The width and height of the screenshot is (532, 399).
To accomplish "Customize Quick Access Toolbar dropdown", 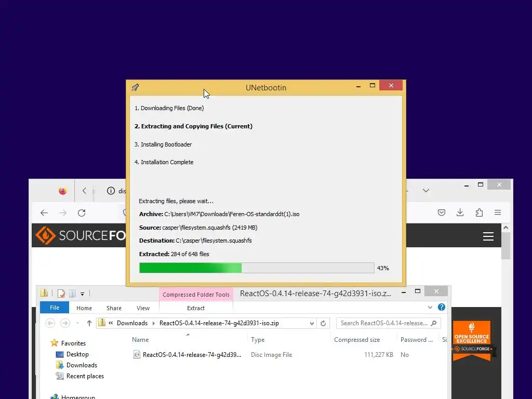I will click(82, 294).
